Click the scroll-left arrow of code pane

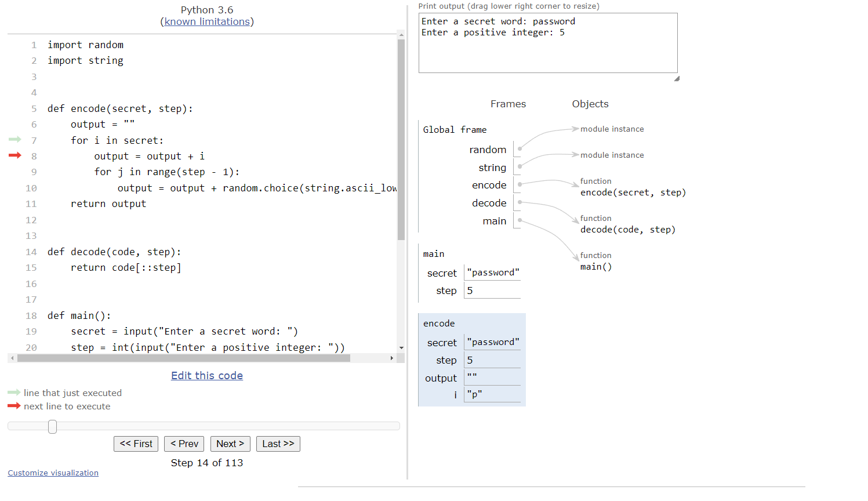tap(12, 358)
